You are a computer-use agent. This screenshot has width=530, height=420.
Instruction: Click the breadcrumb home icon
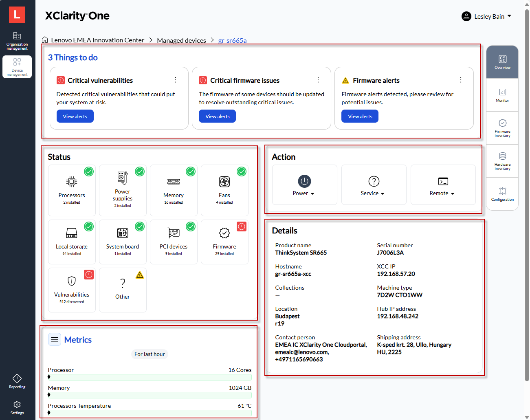45,40
